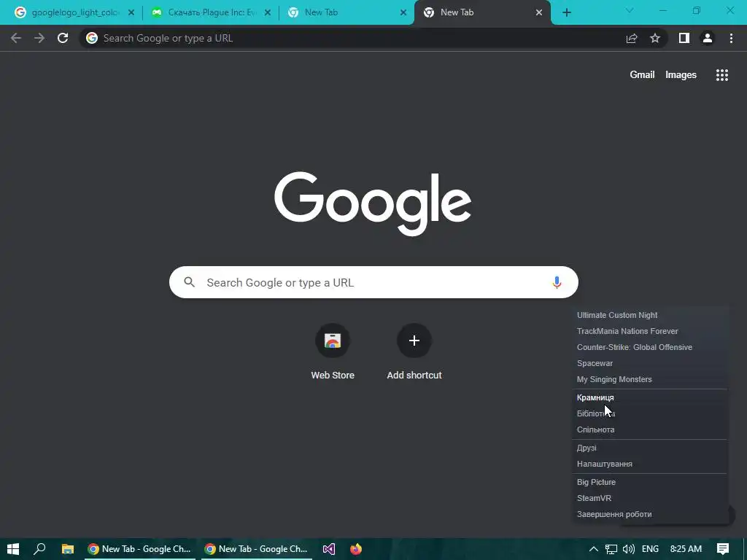Bookmark this tab with the star icon
The height and width of the screenshot is (560, 747).
[x=655, y=38]
